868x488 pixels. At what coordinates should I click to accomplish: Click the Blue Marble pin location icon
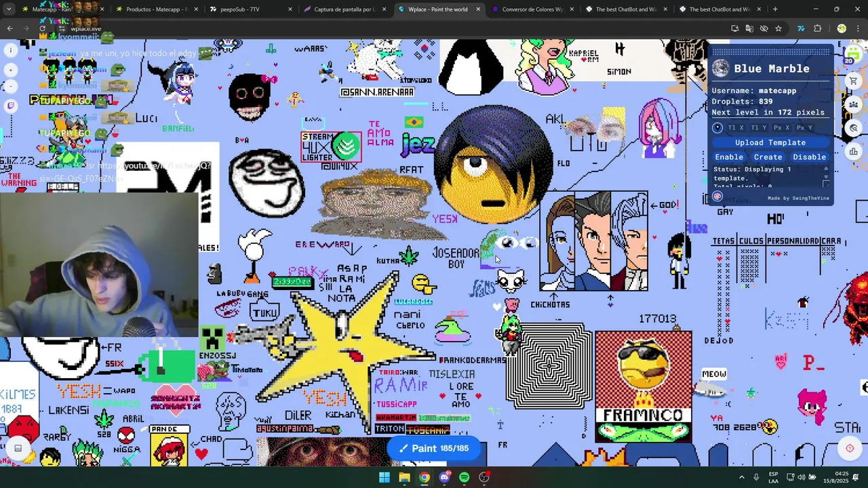click(717, 127)
